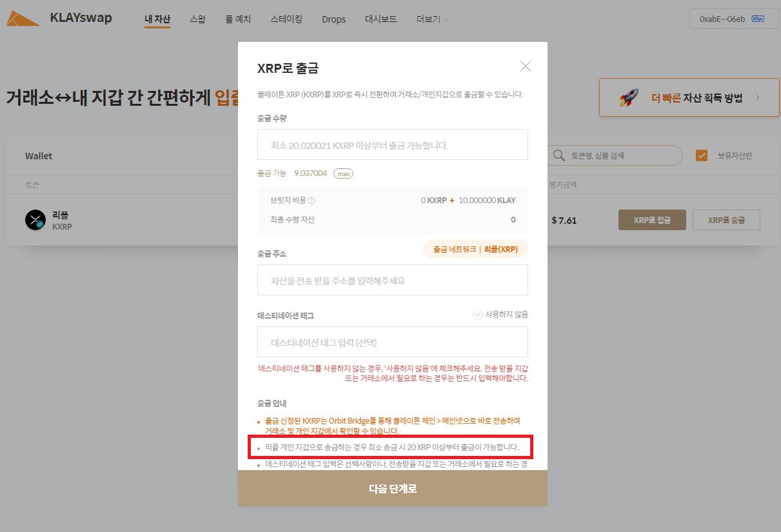Click the wallet type badge beside address
Screen dimensions: 781x532
pos(758,19)
